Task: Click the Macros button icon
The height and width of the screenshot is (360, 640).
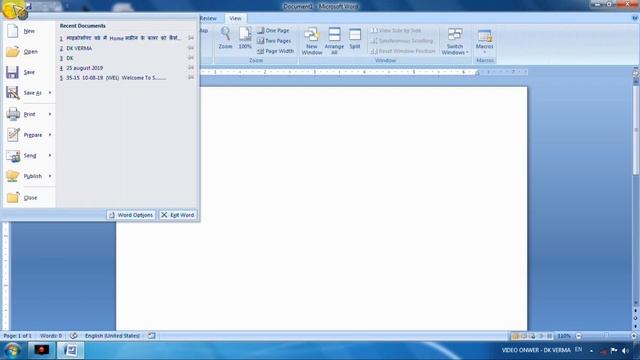Action: pos(484,36)
